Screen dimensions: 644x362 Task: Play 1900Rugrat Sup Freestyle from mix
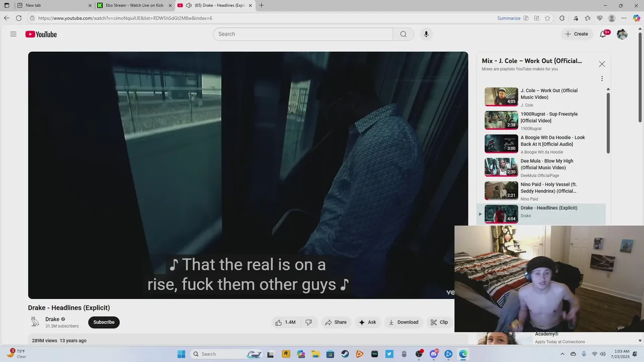(x=541, y=121)
